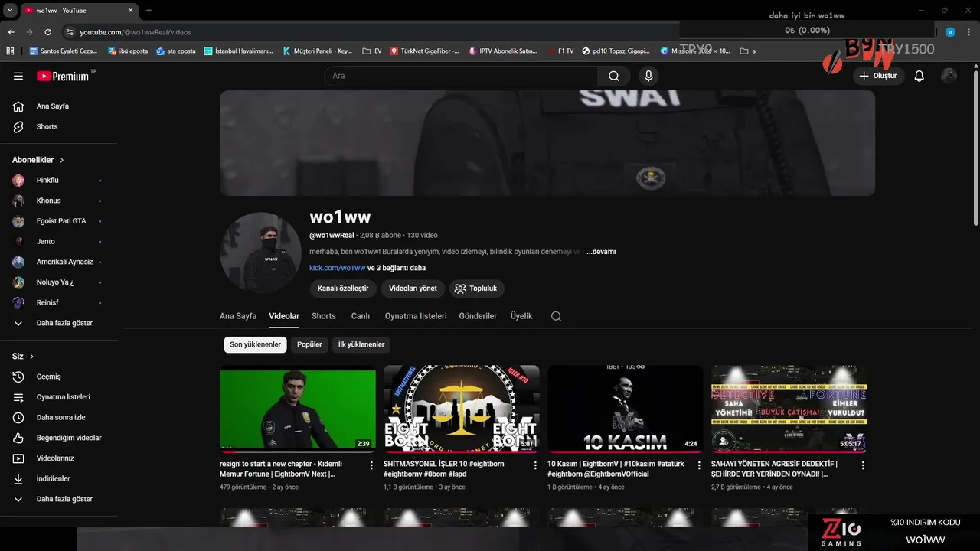Open the Gönderiler tab
This screenshot has height=551, width=980.
(x=478, y=316)
